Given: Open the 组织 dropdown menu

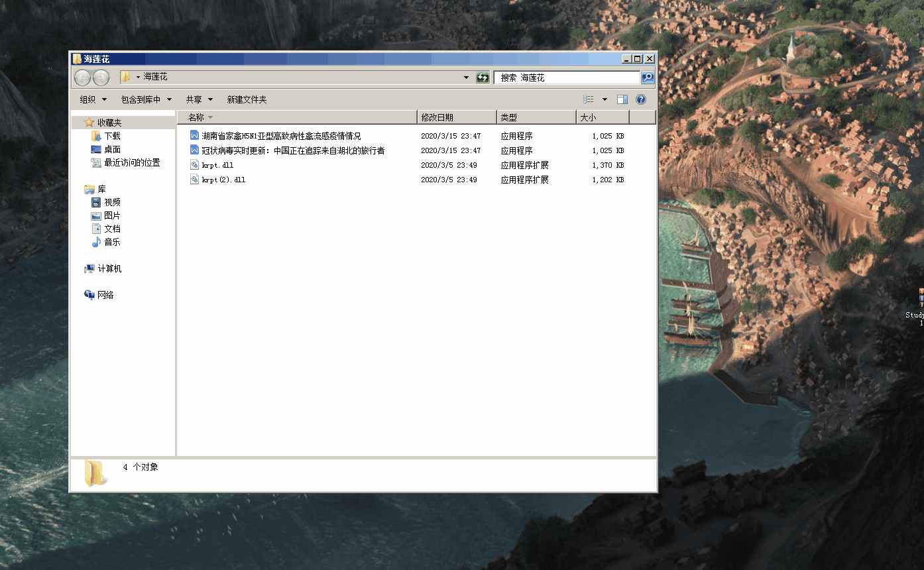Looking at the screenshot, I should [x=93, y=99].
